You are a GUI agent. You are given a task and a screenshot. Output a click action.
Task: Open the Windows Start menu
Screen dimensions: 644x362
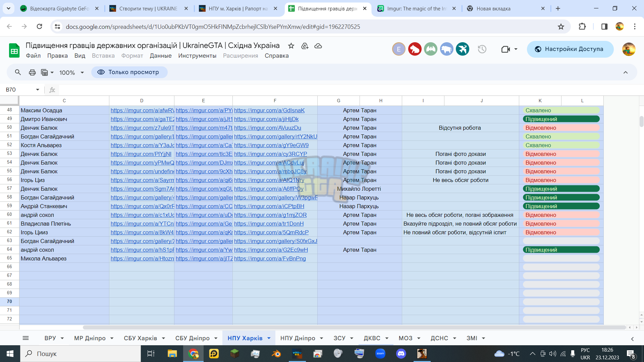click(x=10, y=354)
